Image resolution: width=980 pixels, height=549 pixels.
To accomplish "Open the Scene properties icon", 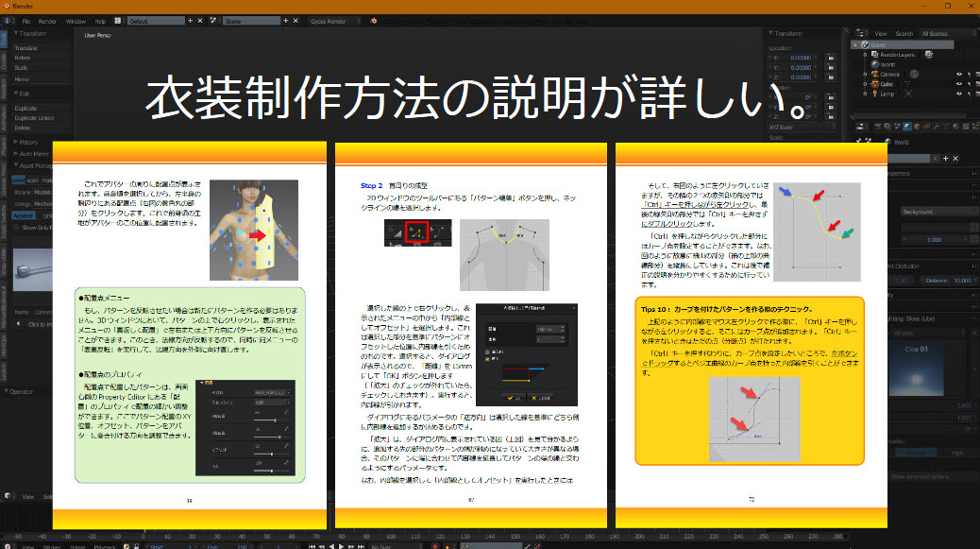I will click(x=898, y=127).
